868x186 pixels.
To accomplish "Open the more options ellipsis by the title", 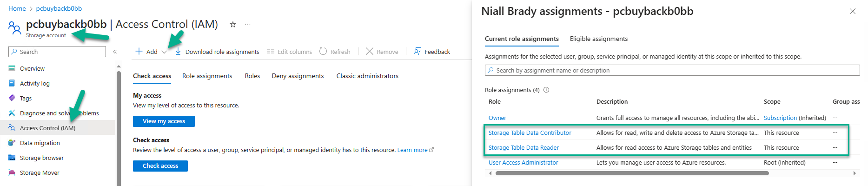I will coord(248,24).
